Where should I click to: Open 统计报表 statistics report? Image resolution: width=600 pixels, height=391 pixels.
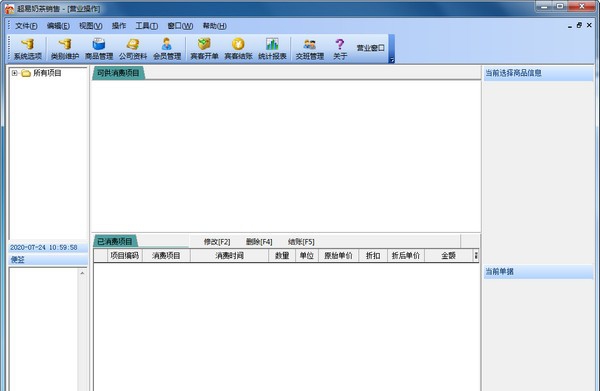(x=272, y=49)
